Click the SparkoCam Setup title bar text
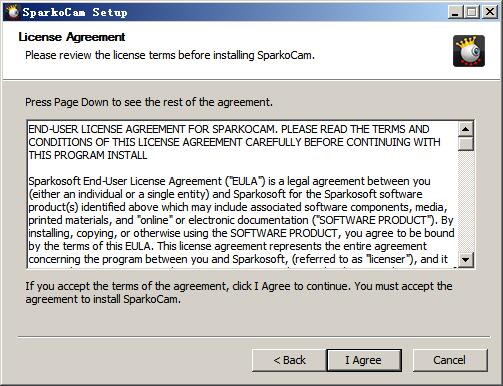This screenshot has height=386, width=503. click(75, 12)
